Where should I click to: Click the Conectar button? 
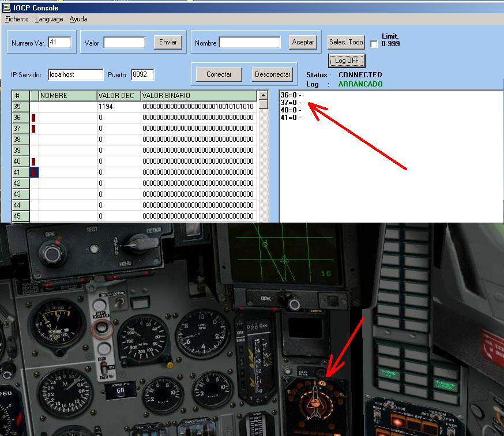(x=219, y=74)
